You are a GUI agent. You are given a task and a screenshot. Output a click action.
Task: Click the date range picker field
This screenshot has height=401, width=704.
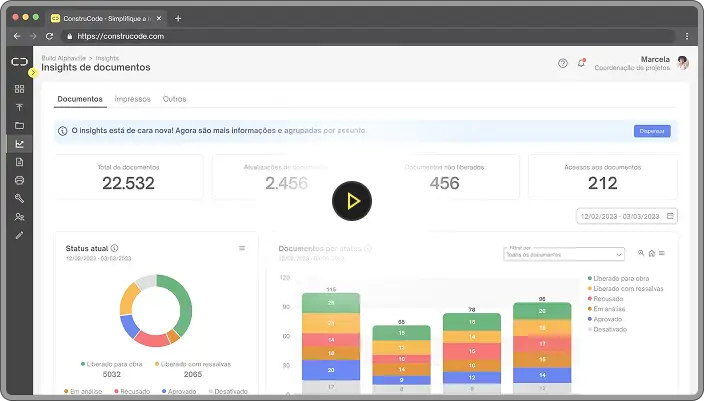(x=627, y=216)
